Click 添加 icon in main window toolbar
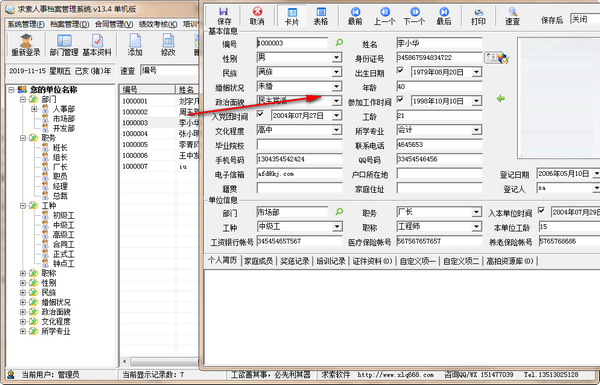This screenshot has height=385, width=600. [135, 45]
